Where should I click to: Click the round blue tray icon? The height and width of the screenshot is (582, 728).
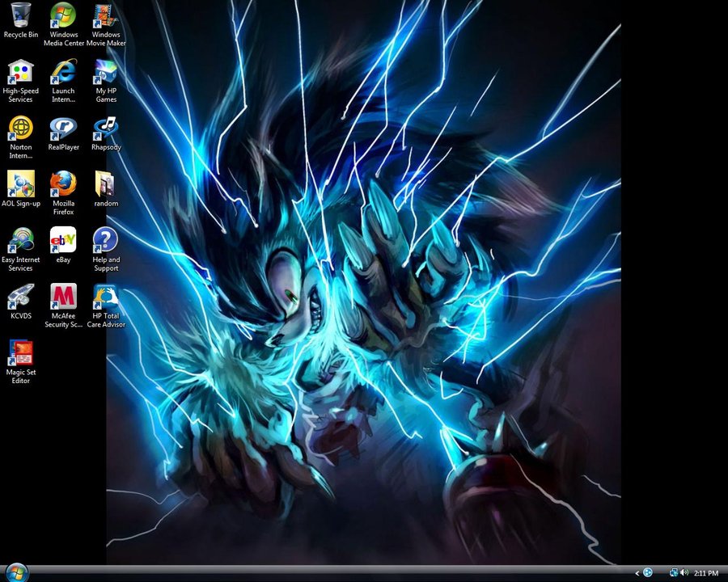click(x=648, y=573)
